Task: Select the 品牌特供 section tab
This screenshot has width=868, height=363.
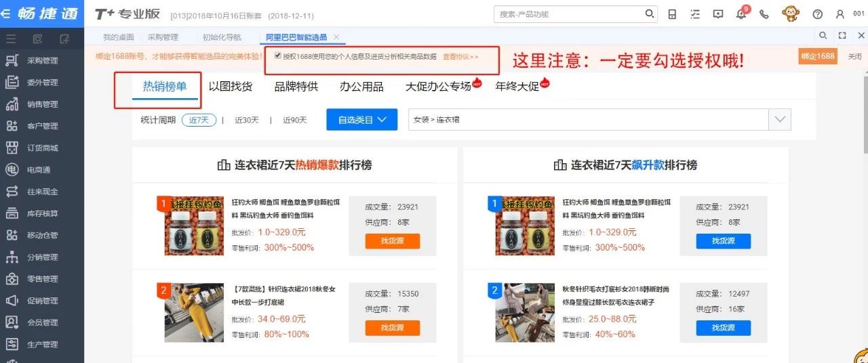Action: (x=296, y=86)
